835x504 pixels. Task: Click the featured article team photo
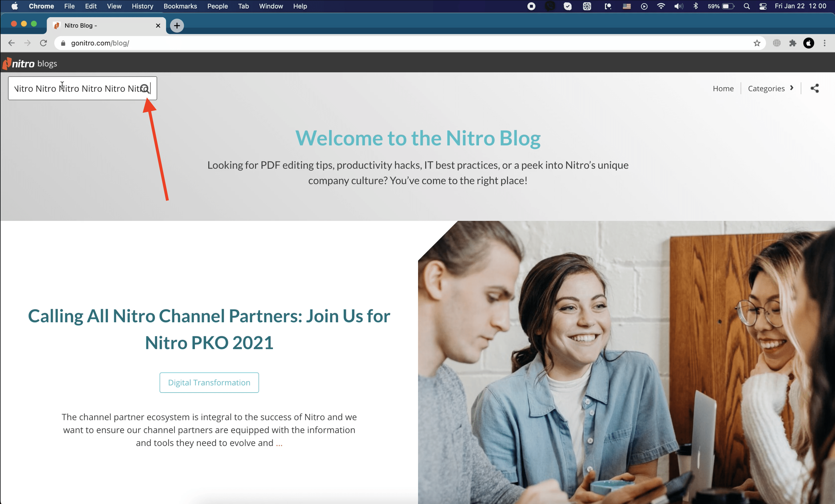click(x=626, y=362)
